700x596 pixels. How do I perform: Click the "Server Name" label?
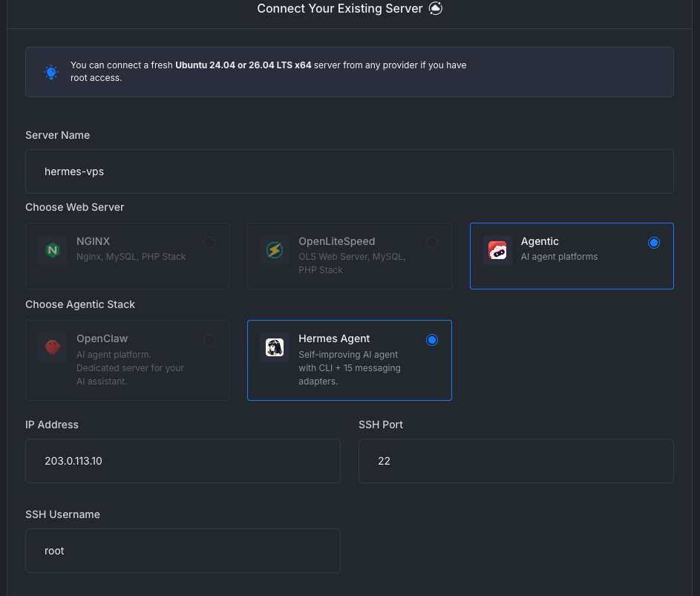tap(58, 135)
